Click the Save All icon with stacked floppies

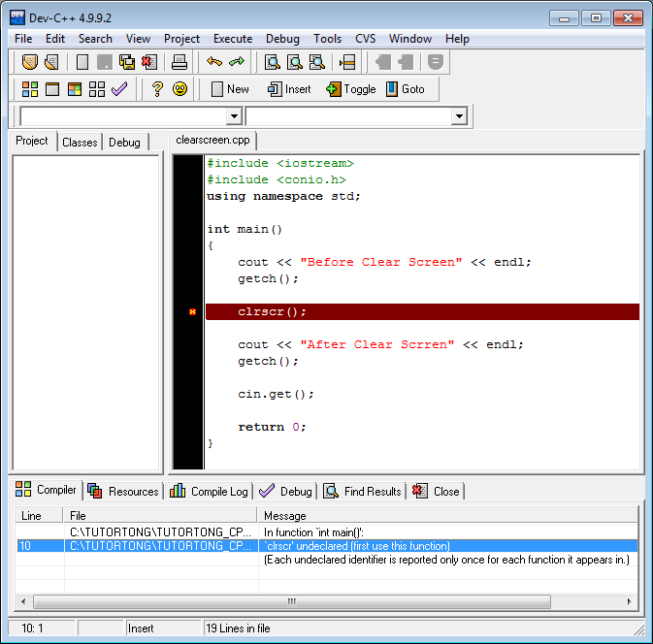[x=127, y=62]
